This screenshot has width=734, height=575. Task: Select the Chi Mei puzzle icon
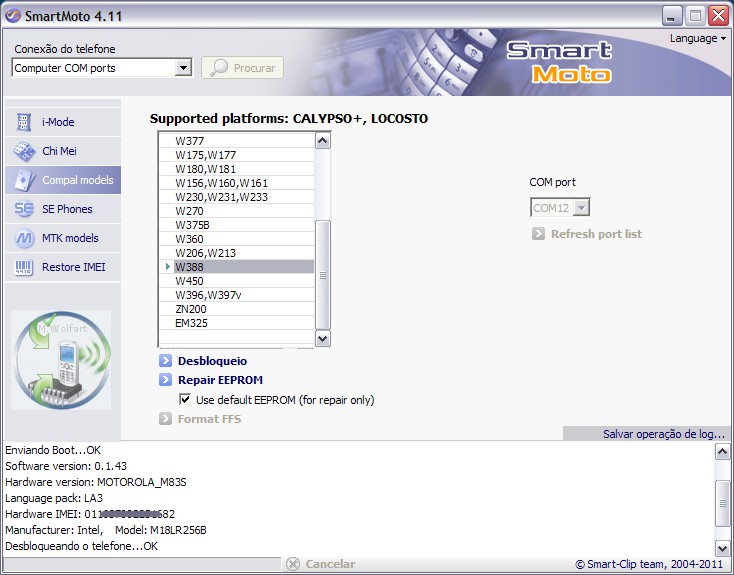click(x=24, y=151)
